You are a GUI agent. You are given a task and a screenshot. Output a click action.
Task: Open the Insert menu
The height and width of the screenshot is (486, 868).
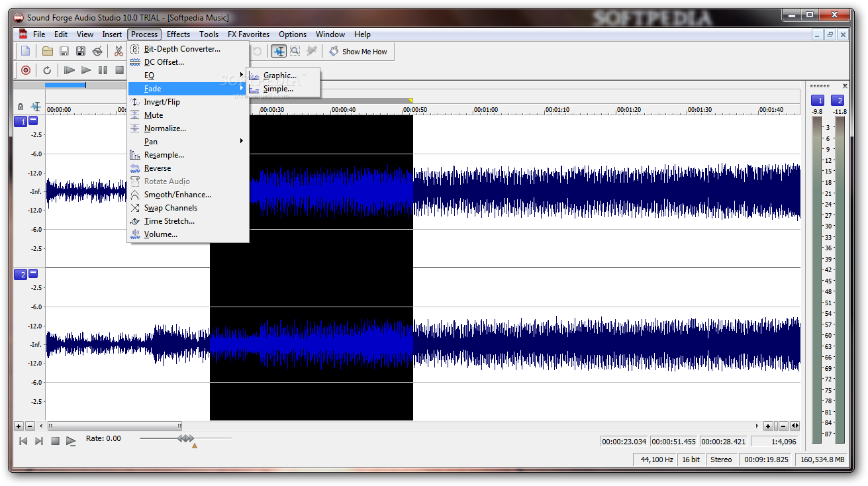pyautogui.click(x=112, y=34)
